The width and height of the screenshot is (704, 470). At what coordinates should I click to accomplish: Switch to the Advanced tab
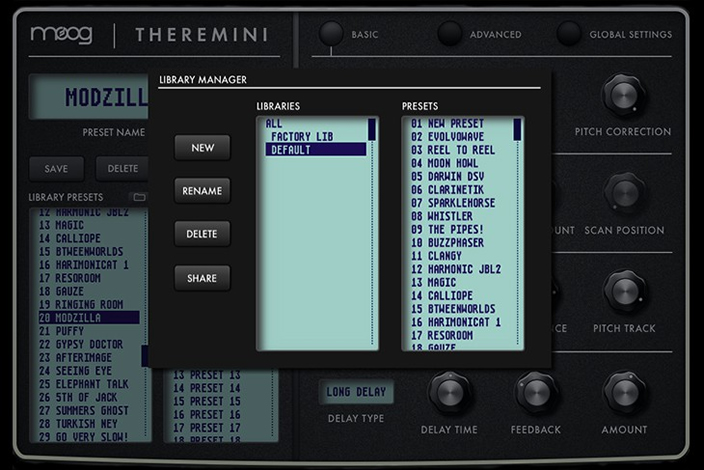click(x=449, y=34)
